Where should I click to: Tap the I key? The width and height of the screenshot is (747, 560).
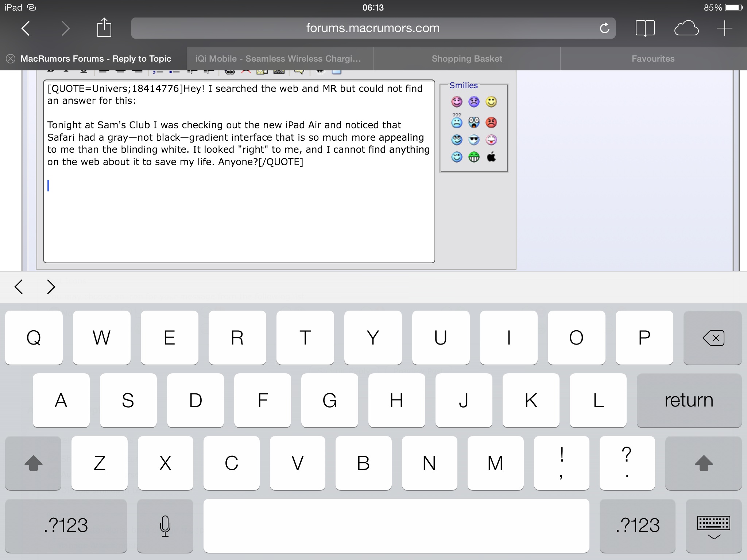pyautogui.click(x=509, y=338)
